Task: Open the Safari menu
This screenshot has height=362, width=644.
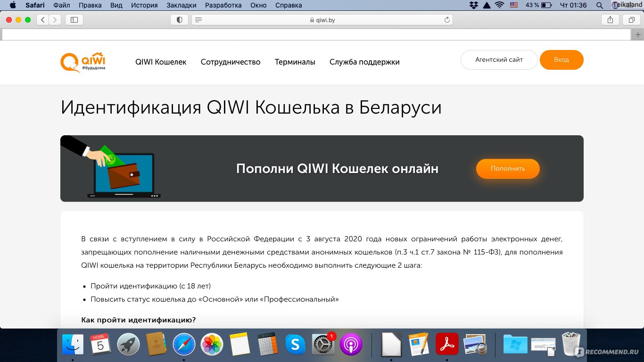Action: pos(34,5)
